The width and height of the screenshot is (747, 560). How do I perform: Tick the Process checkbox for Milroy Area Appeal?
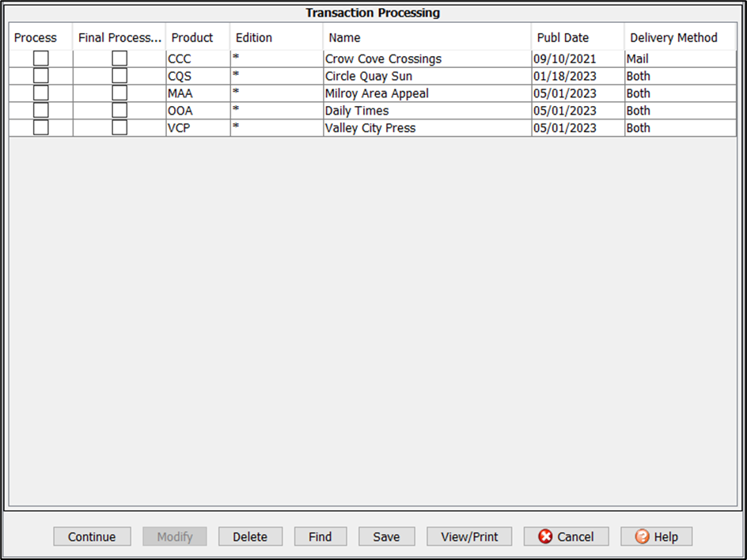tap(40, 93)
